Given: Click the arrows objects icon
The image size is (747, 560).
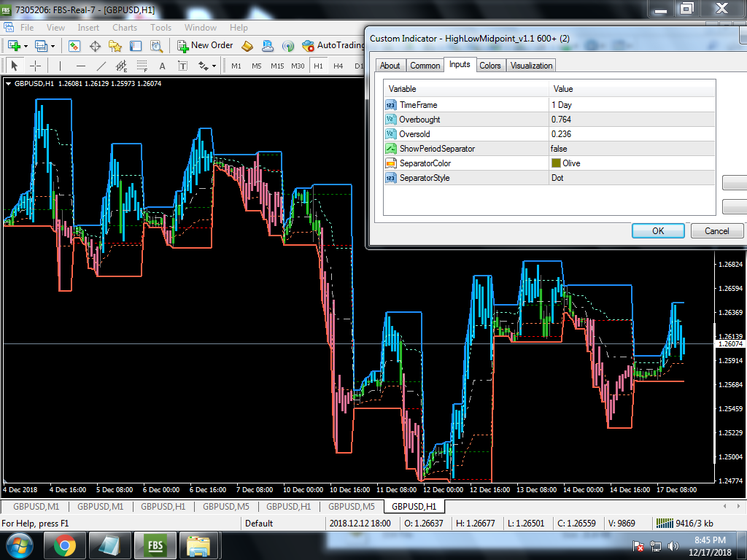Looking at the screenshot, I should coord(204,66).
